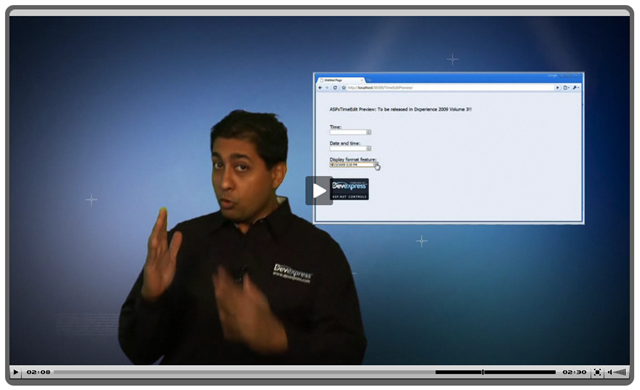Click the play button in the control bar
Image resolution: width=640 pixels, height=390 pixels.
(x=16, y=372)
